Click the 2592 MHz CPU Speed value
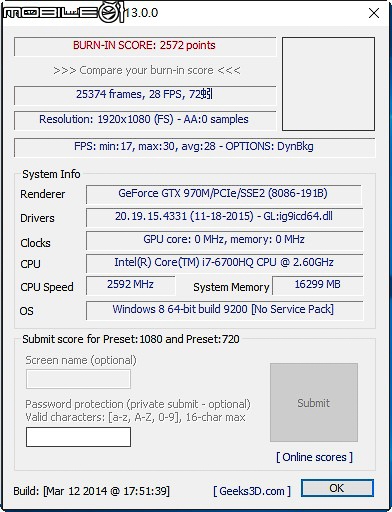The width and height of the screenshot is (392, 512). tap(130, 285)
